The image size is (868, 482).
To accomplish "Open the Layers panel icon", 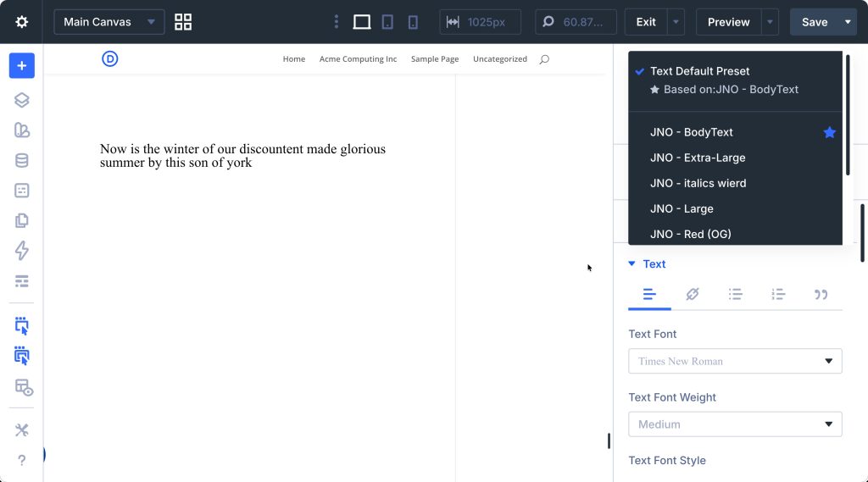I will pyautogui.click(x=22, y=100).
